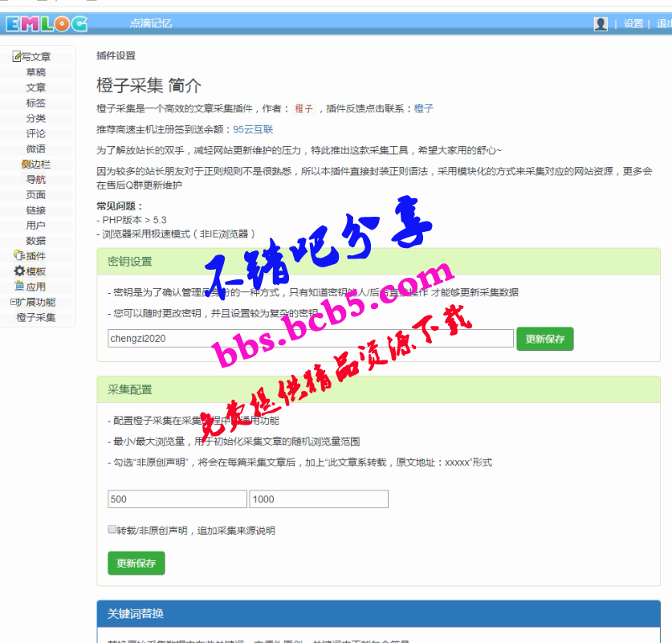The image size is (672, 643).
Task: Open 侧边栏 in the sidebar
Action: click(36, 164)
